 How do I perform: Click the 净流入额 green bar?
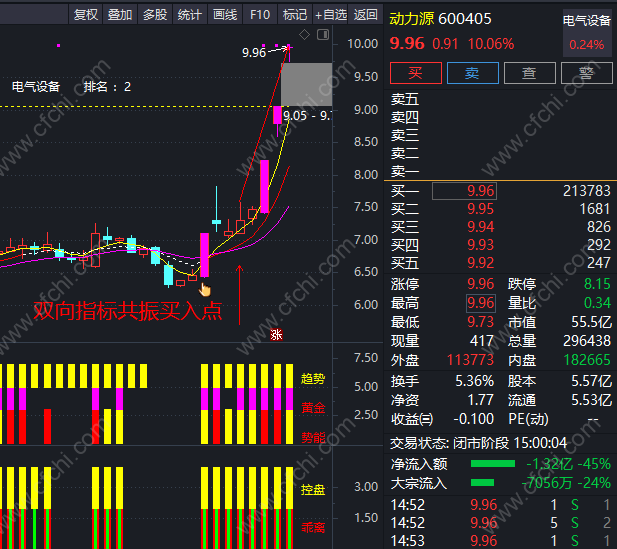point(493,464)
